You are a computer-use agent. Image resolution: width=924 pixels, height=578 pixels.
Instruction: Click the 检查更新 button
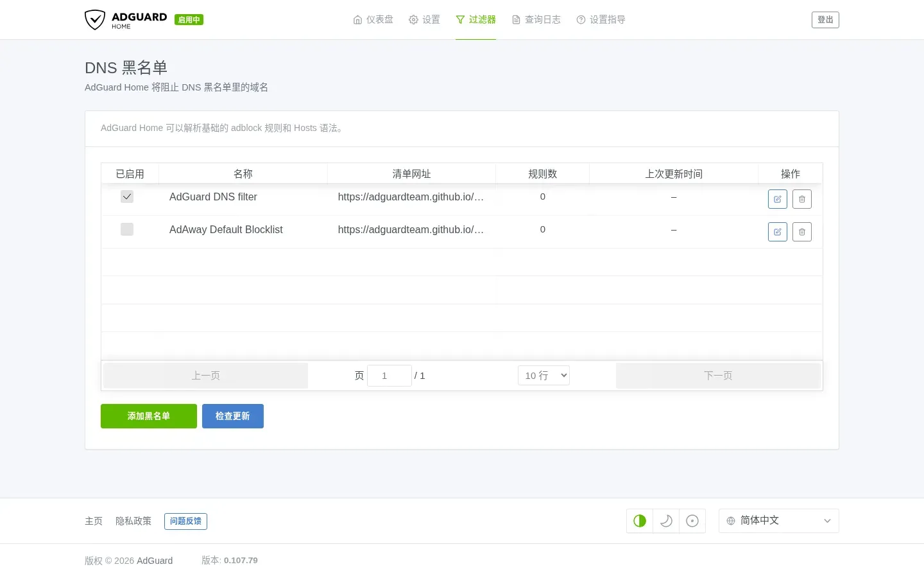point(233,416)
